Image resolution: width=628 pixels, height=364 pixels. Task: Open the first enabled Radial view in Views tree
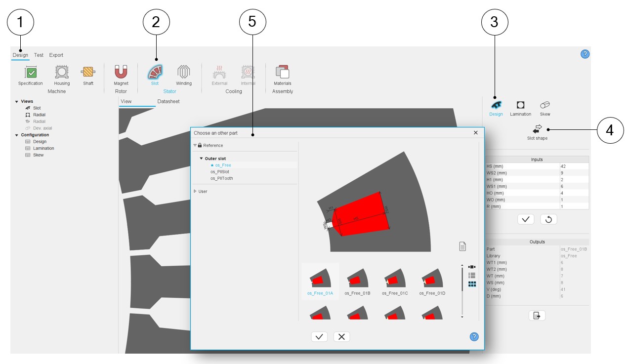point(39,115)
